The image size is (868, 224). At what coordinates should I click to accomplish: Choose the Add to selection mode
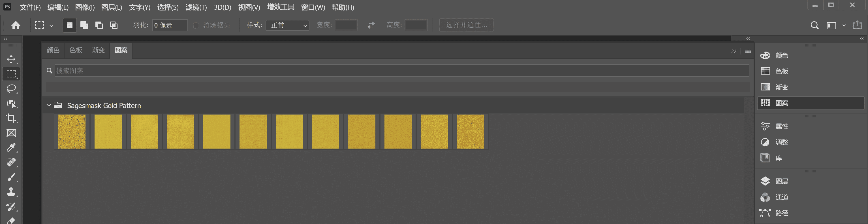[84, 25]
